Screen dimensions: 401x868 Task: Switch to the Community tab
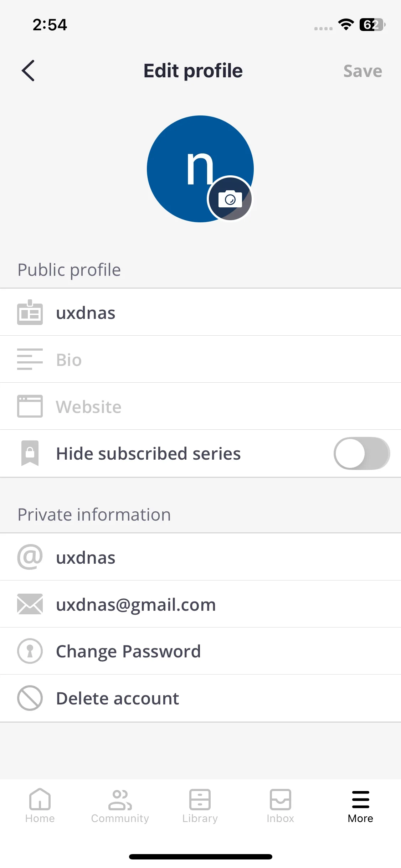120,806
